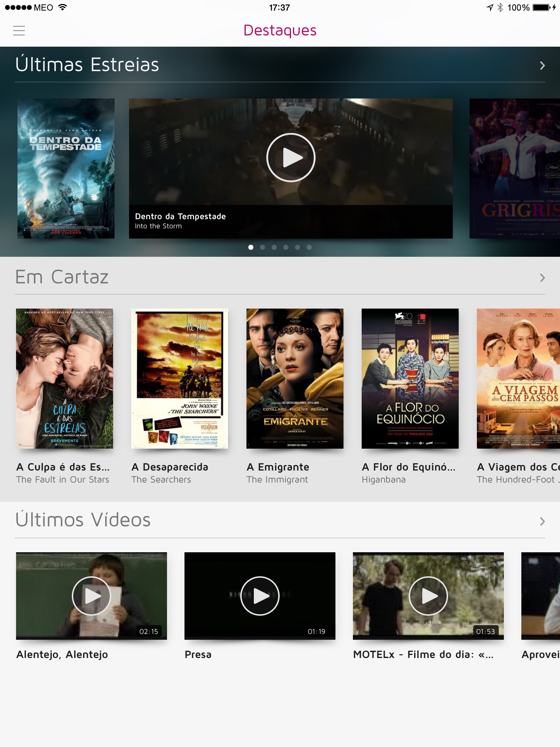Image resolution: width=560 pixels, height=747 pixels.
Task: Go to first carousel page dot
Action: coord(251,247)
